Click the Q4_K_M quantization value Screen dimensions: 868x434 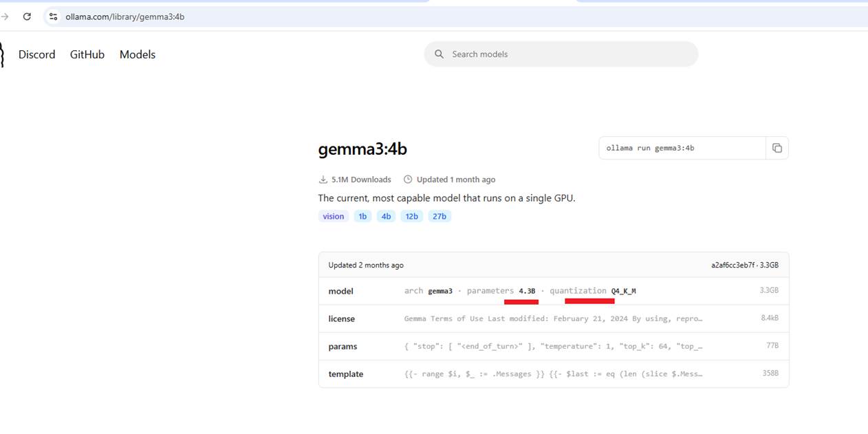(x=623, y=291)
